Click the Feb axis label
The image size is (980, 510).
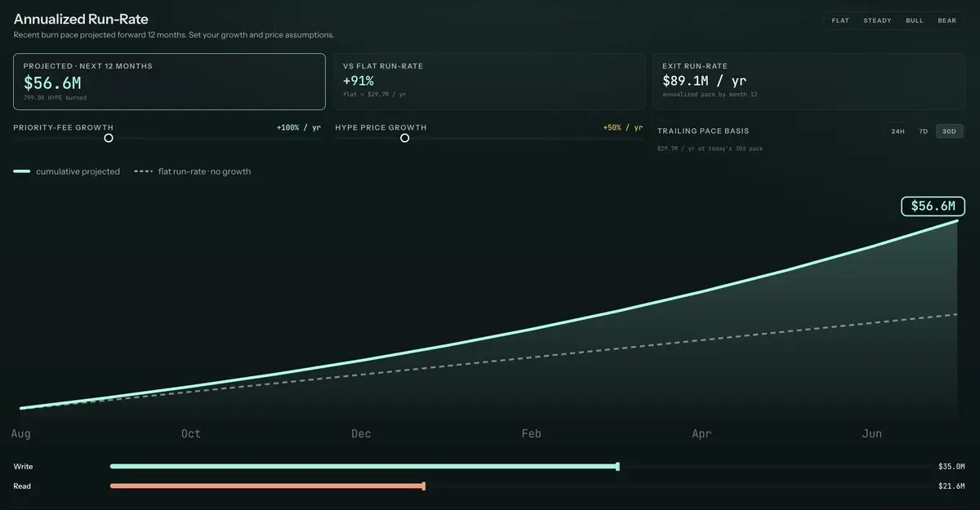pos(532,434)
